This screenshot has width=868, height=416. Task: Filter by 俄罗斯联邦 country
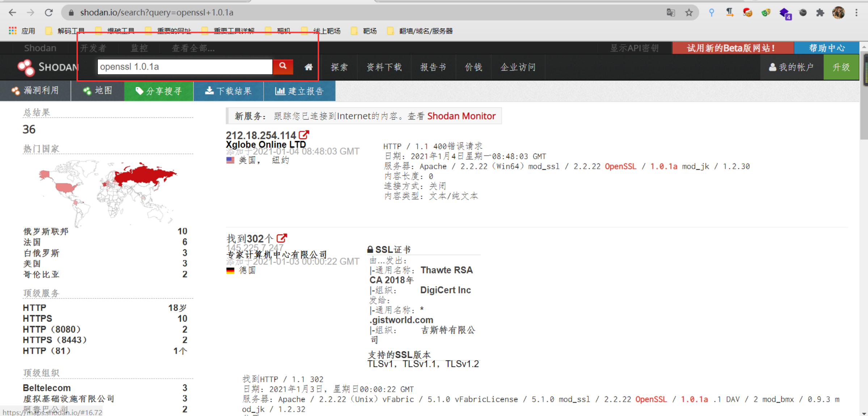46,231
